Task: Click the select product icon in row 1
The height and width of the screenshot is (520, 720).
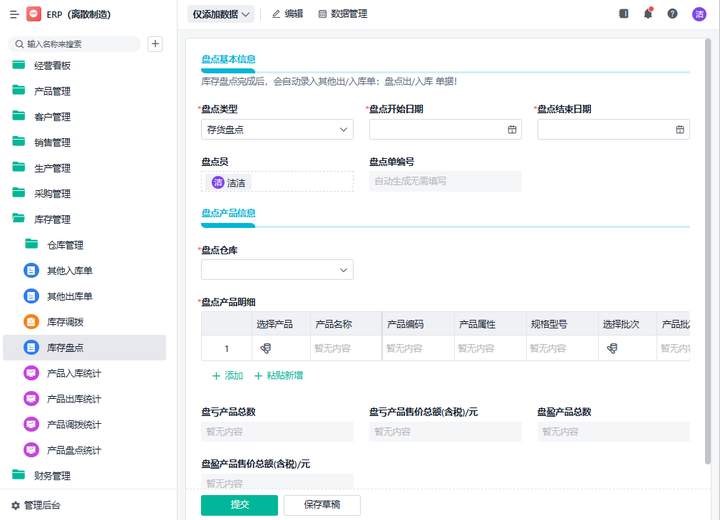Action: (267, 348)
